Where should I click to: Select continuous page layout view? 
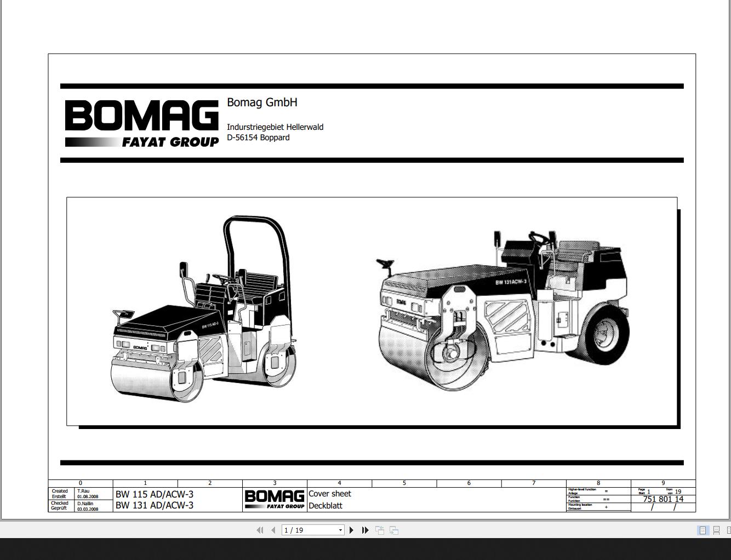click(x=716, y=530)
